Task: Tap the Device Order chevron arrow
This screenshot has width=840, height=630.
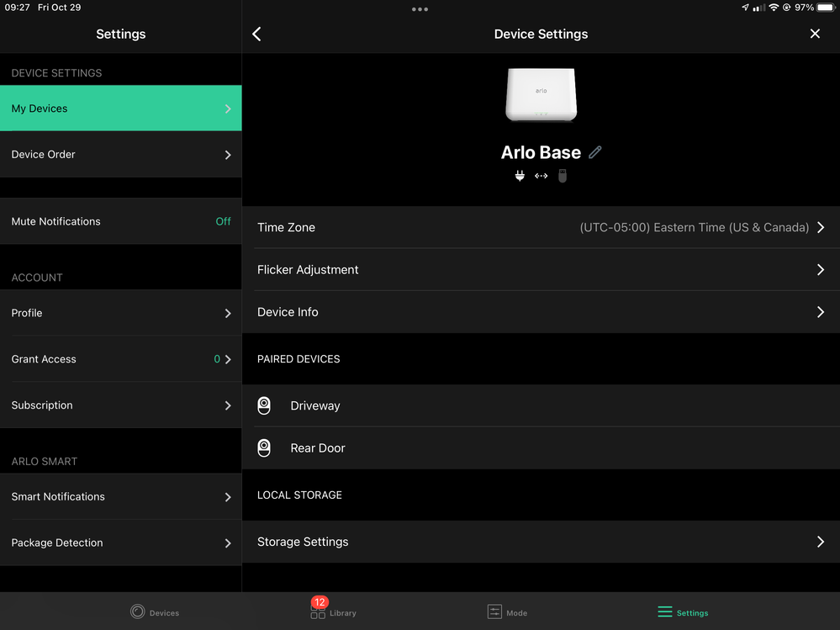Action: click(228, 155)
